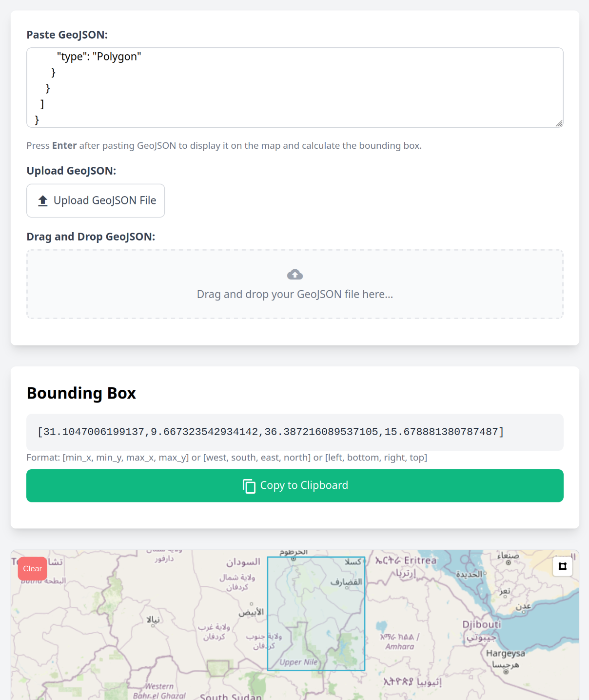Click the Khartoum city marker on map
This screenshot has height=700, width=589.
pyautogui.click(x=294, y=559)
